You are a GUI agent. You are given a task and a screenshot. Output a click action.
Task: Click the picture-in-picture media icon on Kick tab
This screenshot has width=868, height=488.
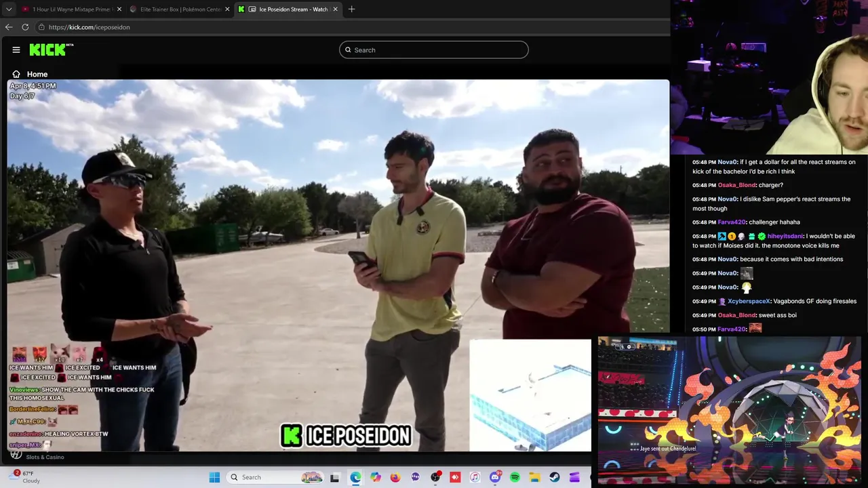pyautogui.click(x=252, y=9)
